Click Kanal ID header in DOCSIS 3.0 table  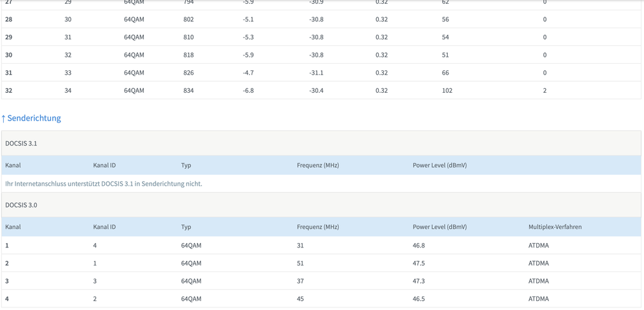[x=105, y=227]
